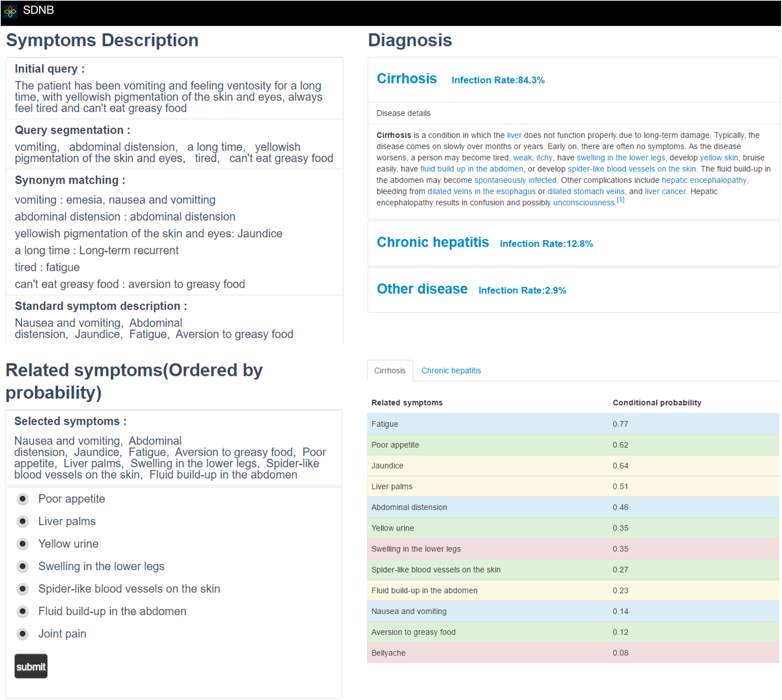Viewport: 782px width, 700px height.
Task: Click the SDNB logo icon
Action: point(10,11)
